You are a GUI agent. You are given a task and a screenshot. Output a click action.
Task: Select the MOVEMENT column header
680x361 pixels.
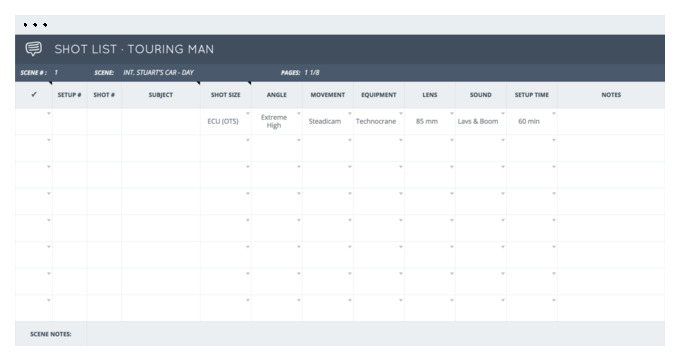(x=328, y=95)
